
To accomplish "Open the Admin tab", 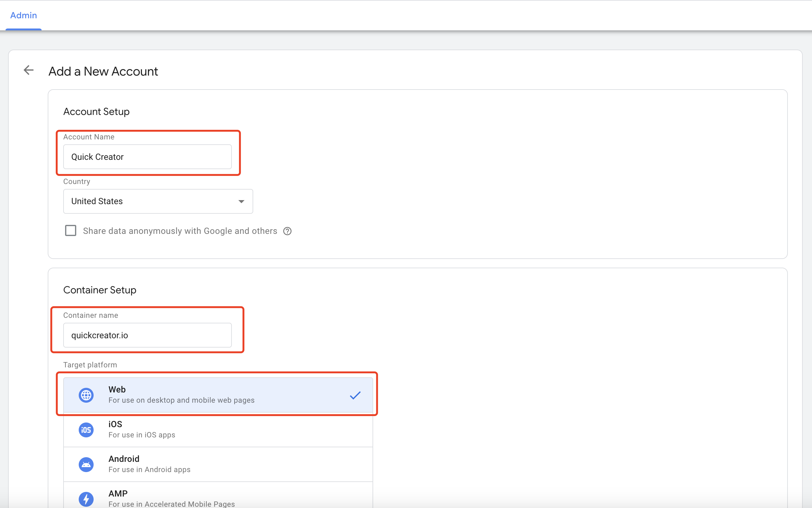I will 24,15.
